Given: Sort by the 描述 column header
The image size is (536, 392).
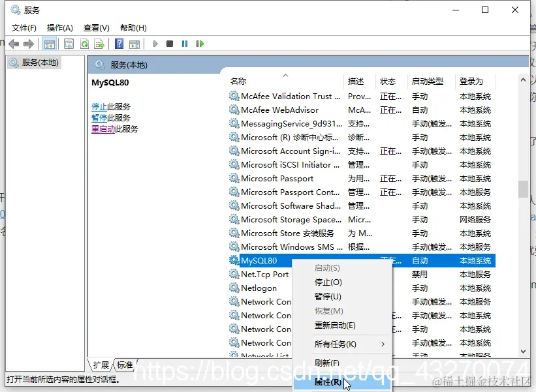Looking at the screenshot, I should click(x=360, y=82).
